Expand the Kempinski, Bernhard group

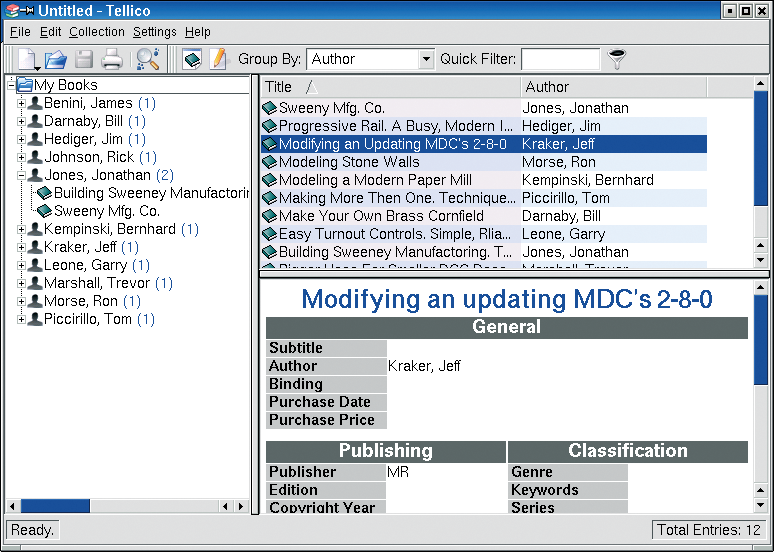(x=21, y=229)
